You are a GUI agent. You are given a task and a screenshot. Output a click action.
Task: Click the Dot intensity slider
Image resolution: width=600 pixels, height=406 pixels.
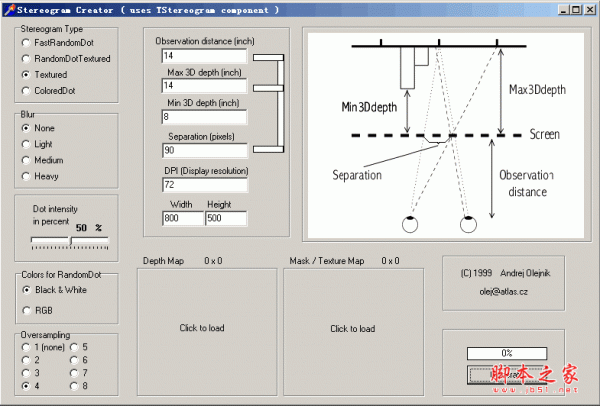pos(70,242)
